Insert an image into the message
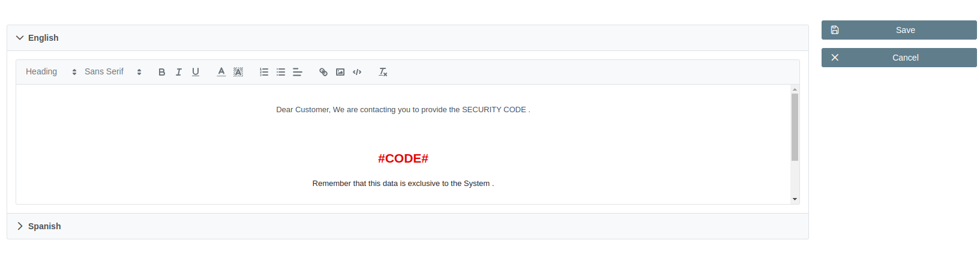 (x=340, y=72)
